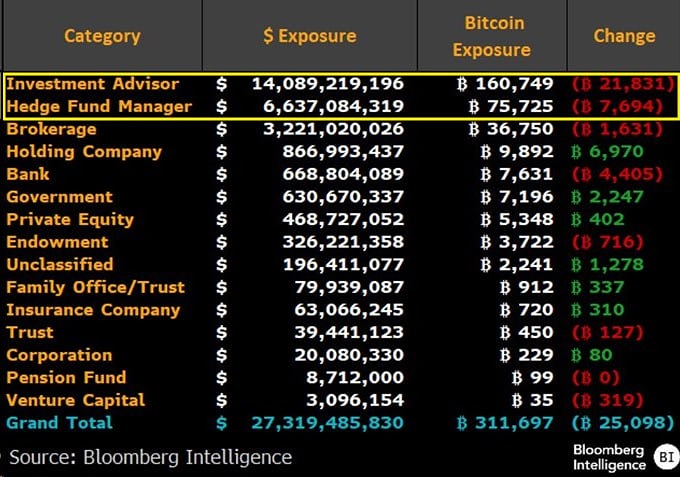Image resolution: width=680 pixels, height=477 pixels.
Task: Select the Venture Capital row label
Action: tap(76, 400)
